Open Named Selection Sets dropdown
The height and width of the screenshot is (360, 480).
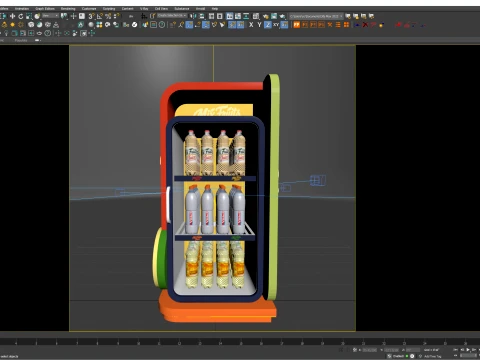pyautogui.click(x=172, y=16)
